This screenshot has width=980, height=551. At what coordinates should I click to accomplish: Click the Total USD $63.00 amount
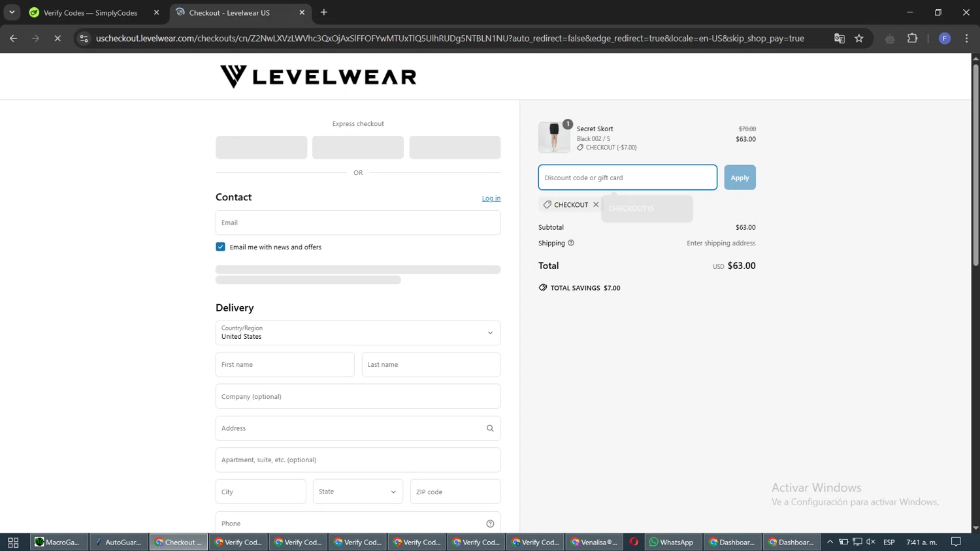[734, 266]
